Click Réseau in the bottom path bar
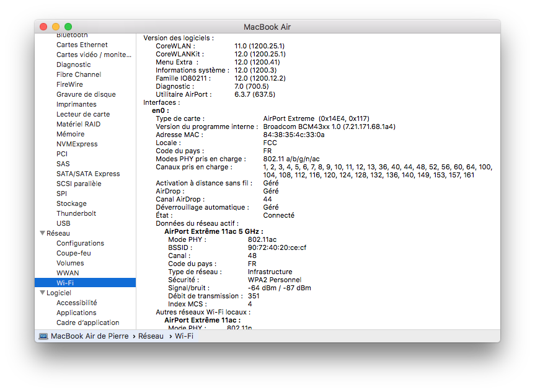The height and width of the screenshot is (392, 535). (151, 336)
